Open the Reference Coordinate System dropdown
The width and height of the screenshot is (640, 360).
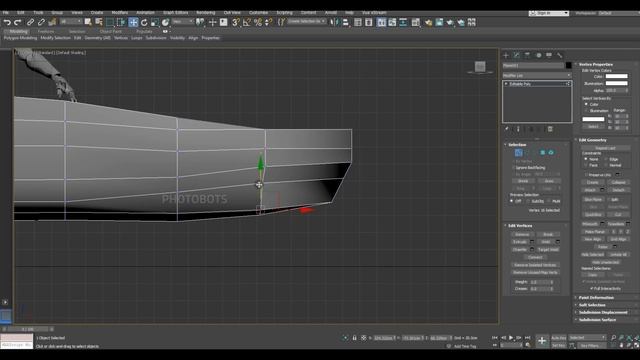182,22
